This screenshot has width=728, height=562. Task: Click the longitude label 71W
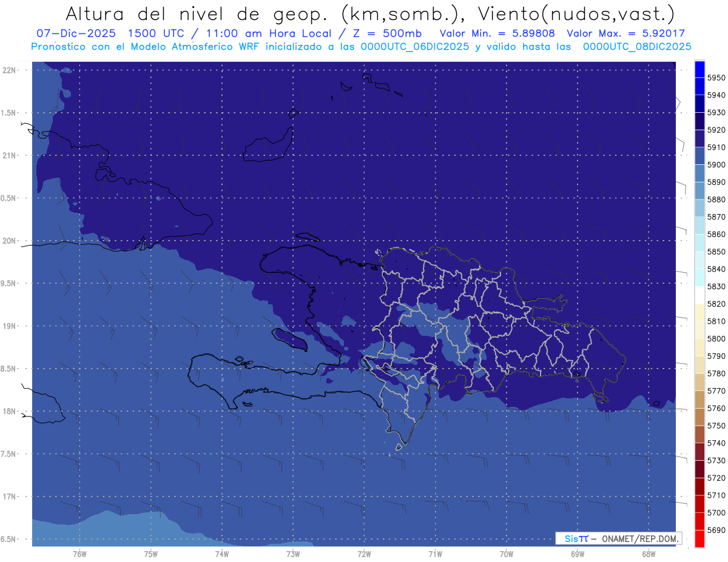435,554
